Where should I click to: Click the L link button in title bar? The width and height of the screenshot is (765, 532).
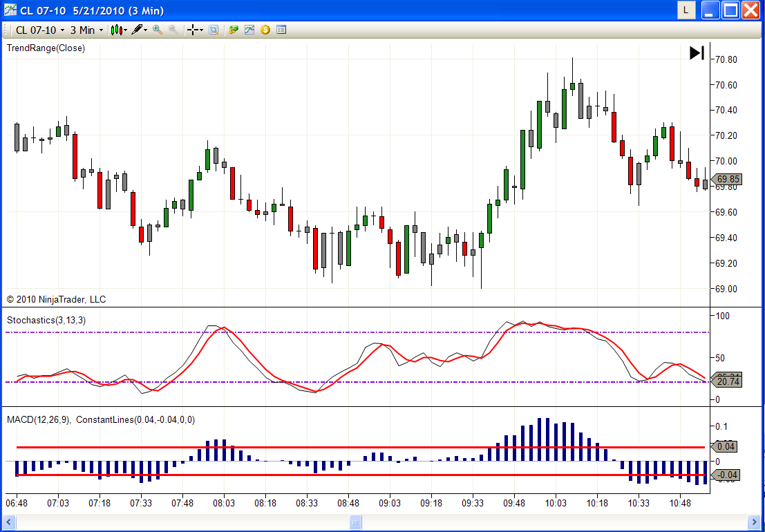(x=686, y=10)
